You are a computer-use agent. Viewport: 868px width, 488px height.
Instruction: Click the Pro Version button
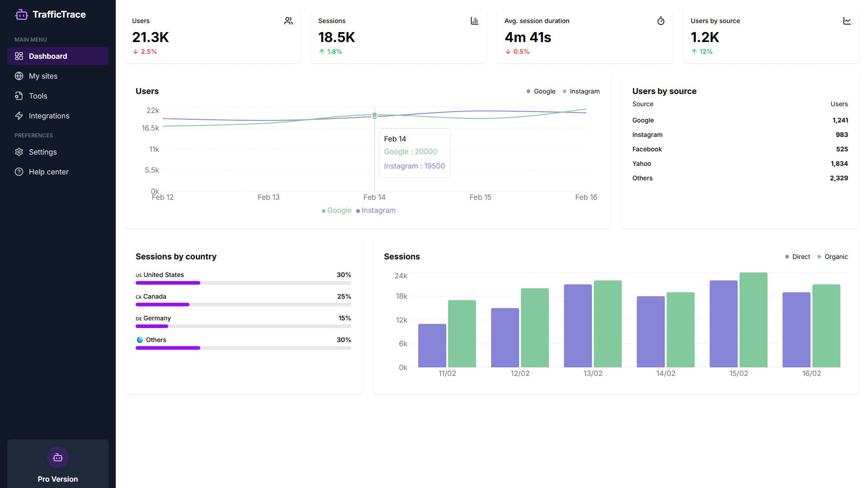pos(58,479)
